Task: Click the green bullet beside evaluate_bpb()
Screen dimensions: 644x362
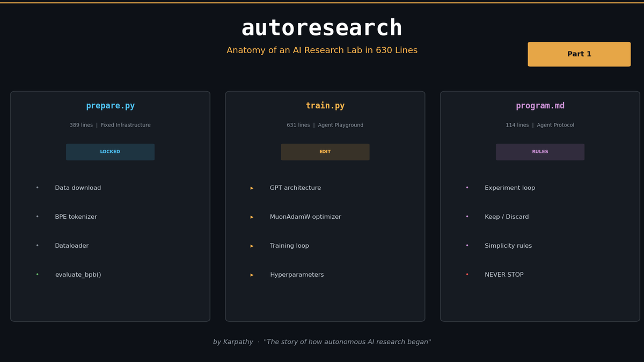Action: pos(37,274)
